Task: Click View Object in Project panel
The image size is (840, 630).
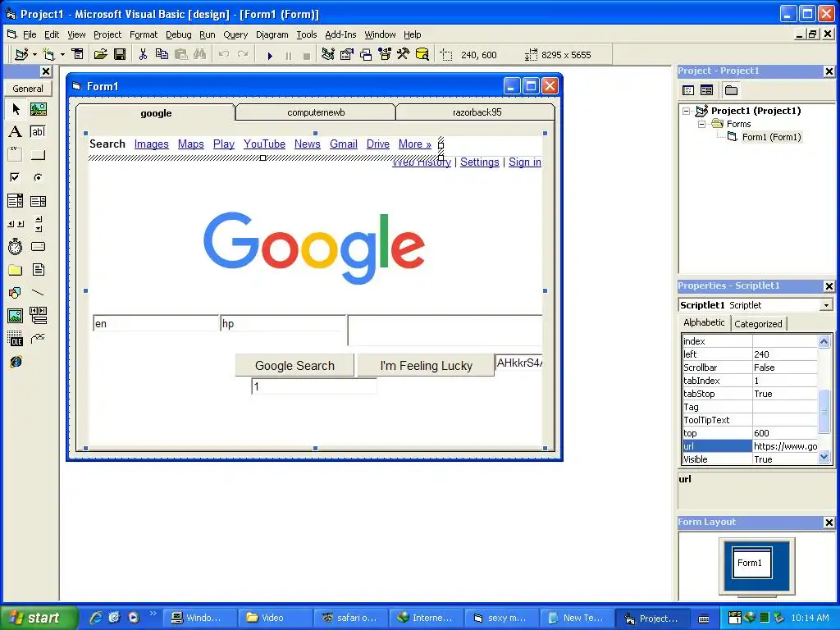Action: (x=706, y=90)
